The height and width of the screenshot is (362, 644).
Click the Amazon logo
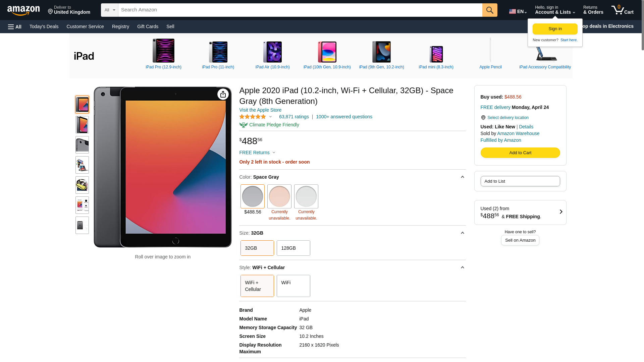point(23,11)
